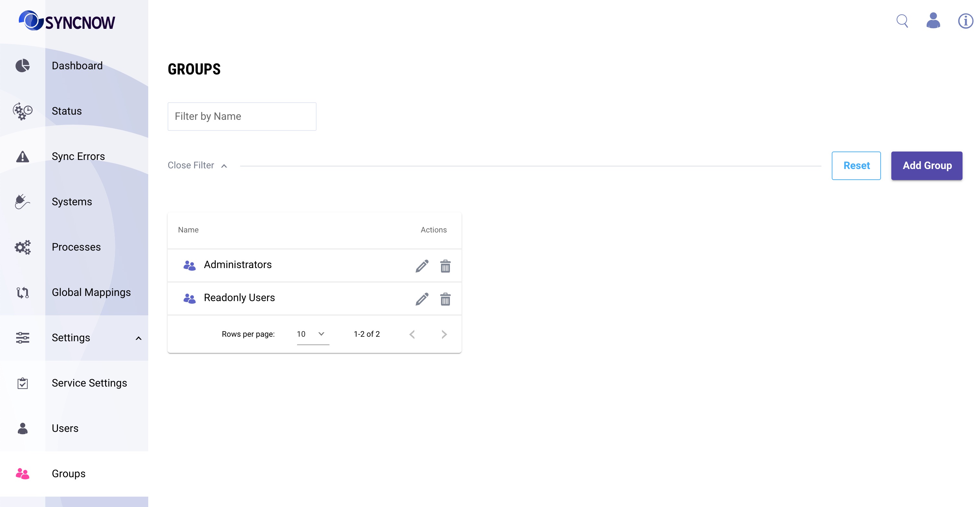Viewport: 980px width, 507px height.
Task: Click Filter by Name input field
Action: (x=242, y=116)
